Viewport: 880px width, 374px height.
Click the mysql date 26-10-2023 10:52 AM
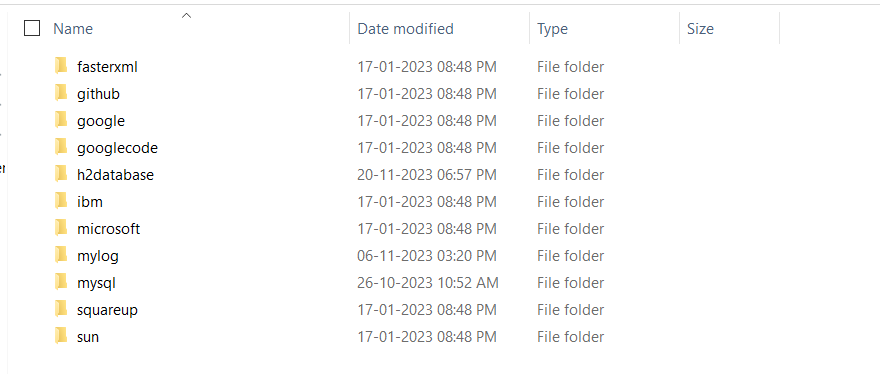coord(428,282)
